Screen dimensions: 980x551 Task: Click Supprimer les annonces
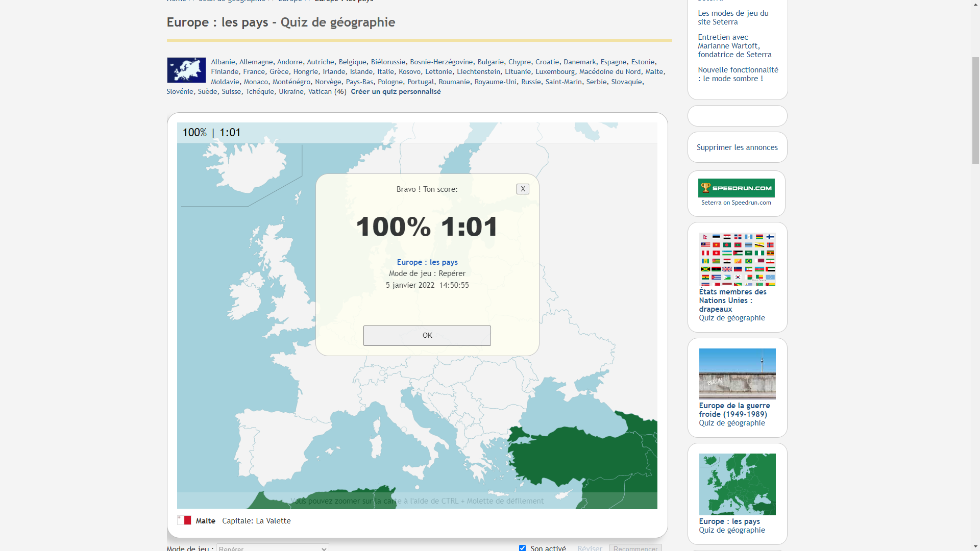coord(737,147)
